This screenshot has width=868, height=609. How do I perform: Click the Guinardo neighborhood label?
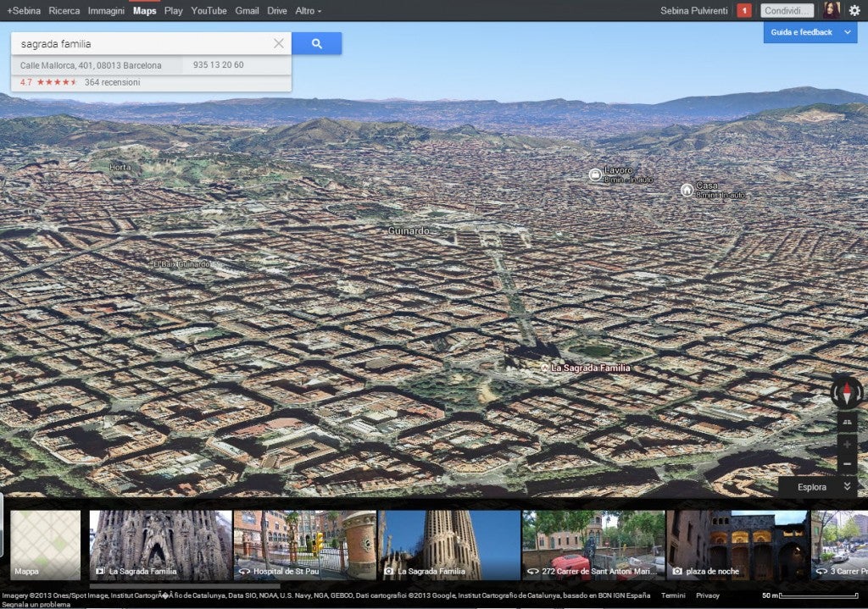pos(409,230)
